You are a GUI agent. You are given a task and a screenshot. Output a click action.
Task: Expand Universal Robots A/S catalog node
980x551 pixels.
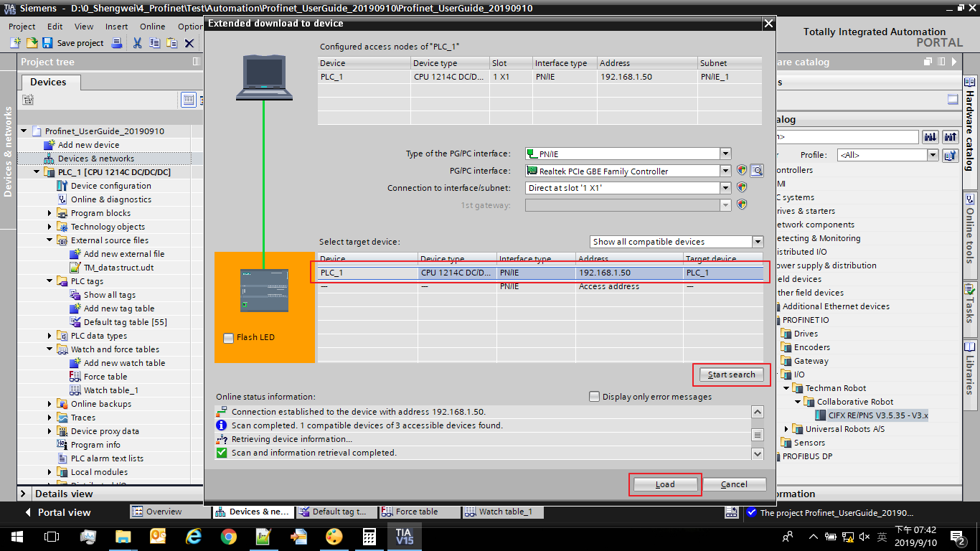click(x=786, y=429)
